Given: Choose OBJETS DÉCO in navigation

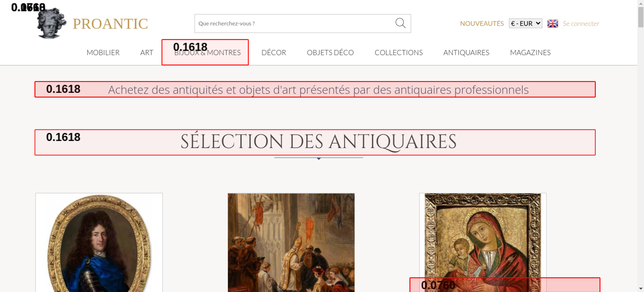Looking at the screenshot, I should point(330,52).
